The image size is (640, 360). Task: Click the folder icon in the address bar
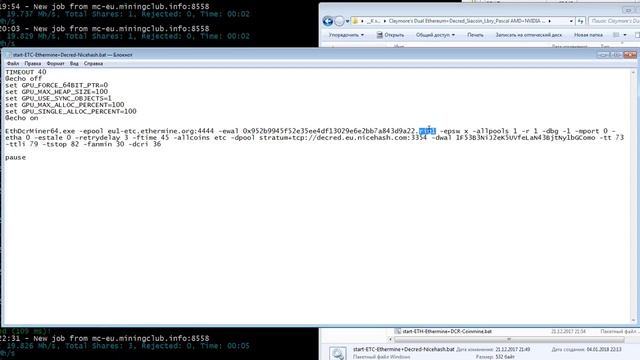[x=355, y=21]
